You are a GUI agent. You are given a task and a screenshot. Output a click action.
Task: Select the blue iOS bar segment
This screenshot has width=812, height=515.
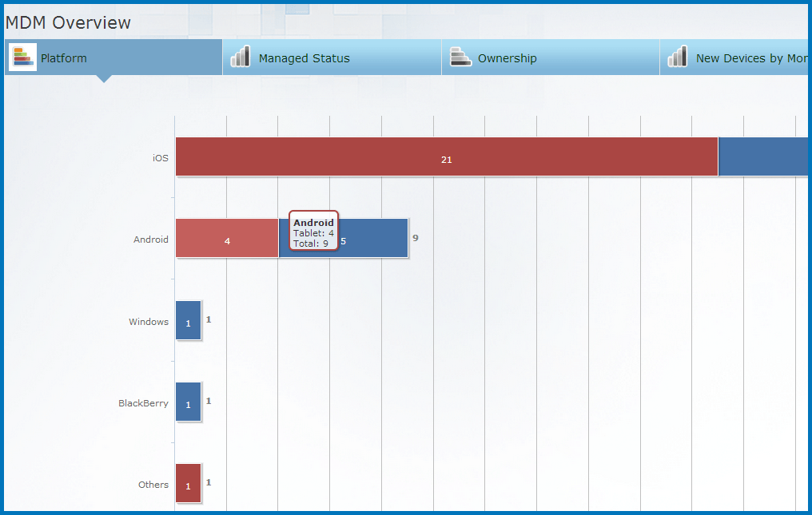(763, 156)
